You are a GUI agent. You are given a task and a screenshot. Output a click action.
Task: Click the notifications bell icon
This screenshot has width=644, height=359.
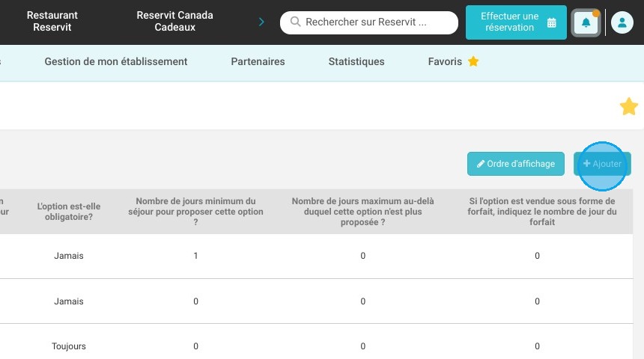[586, 22]
